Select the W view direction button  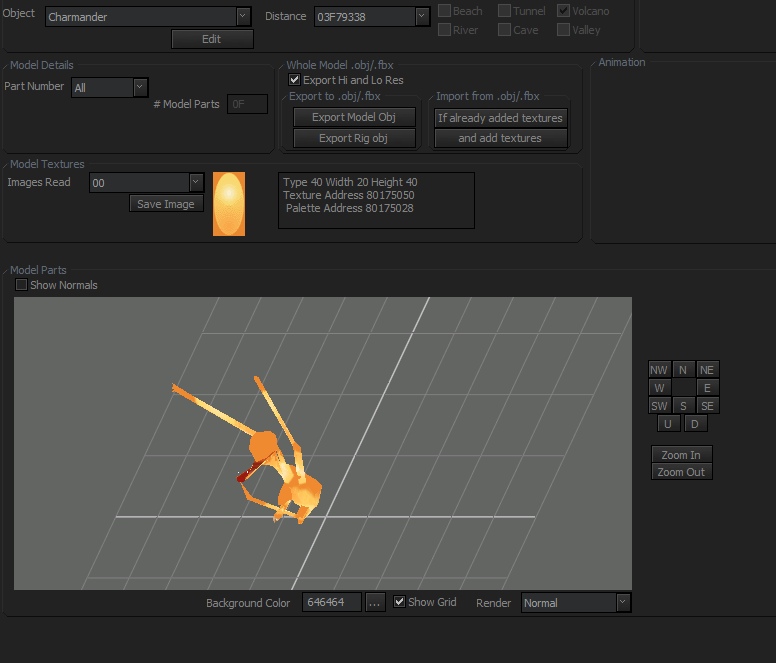point(659,388)
